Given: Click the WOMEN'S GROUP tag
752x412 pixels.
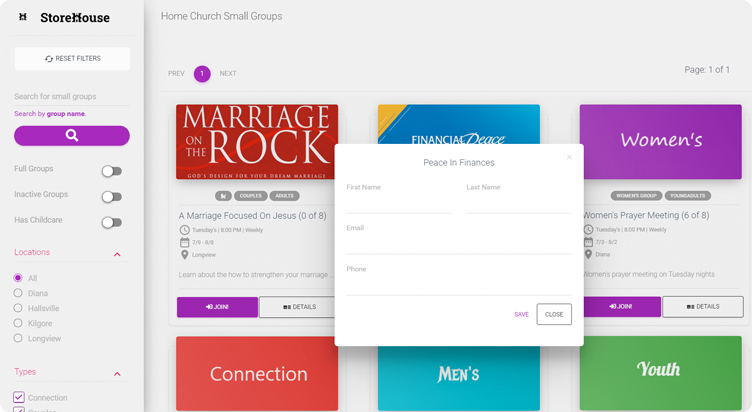Looking at the screenshot, I should [636, 196].
